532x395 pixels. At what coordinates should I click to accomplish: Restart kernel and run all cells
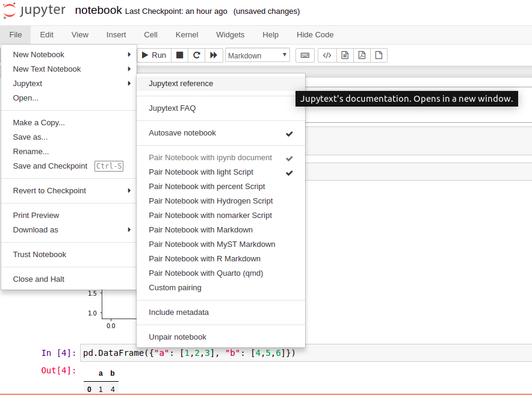click(214, 55)
